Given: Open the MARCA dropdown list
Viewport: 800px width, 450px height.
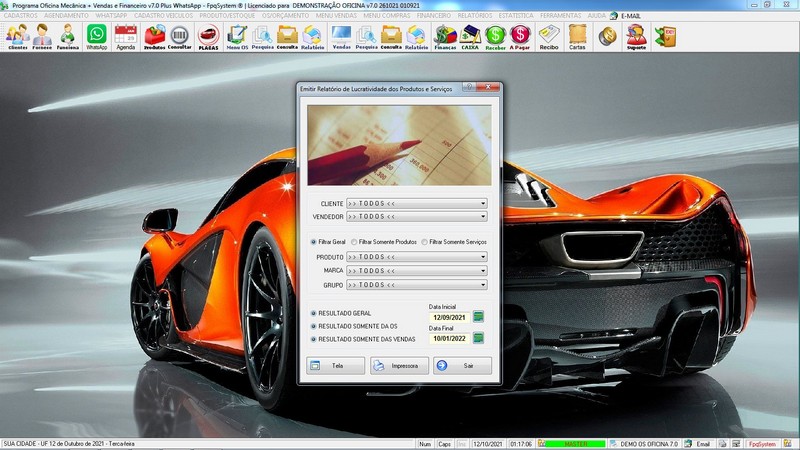Looking at the screenshot, I should (482, 271).
